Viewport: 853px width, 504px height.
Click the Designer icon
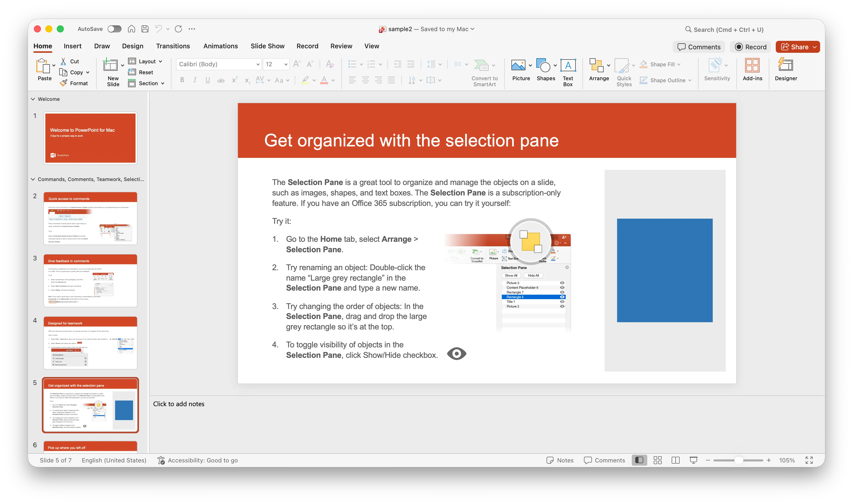785,65
